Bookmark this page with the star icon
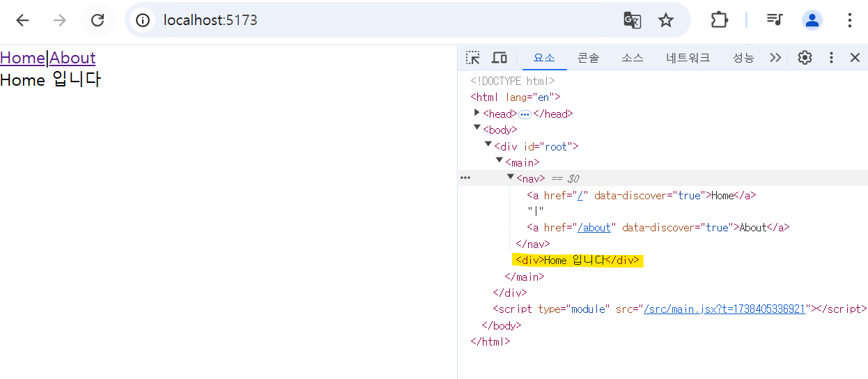Viewport: 868px width, 379px height. point(666,20)
